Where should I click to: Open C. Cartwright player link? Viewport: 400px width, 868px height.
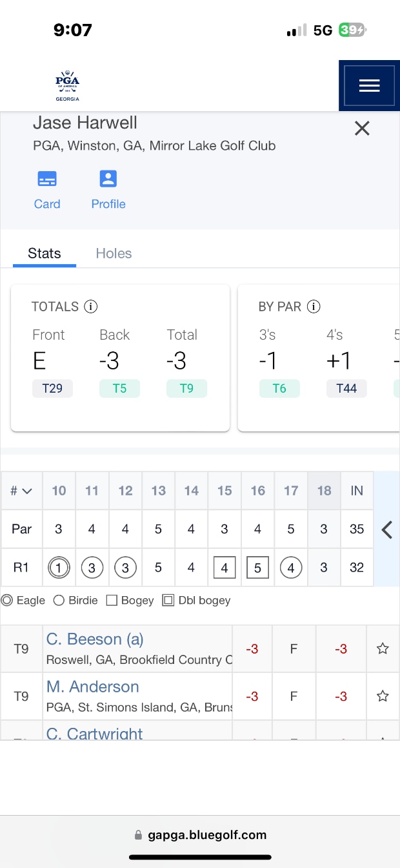click(95, 733)
